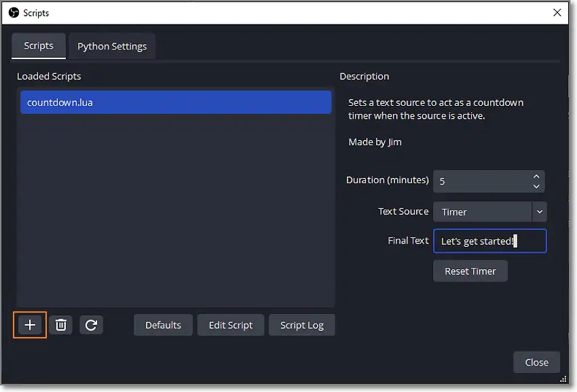Click the add script plus icon
577x392 pixels.
(30, 326)
